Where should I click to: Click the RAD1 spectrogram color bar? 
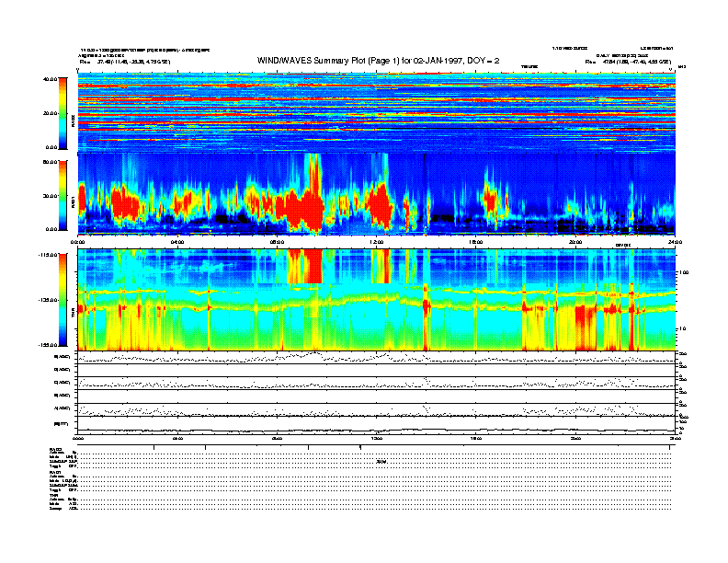point(63,195)
